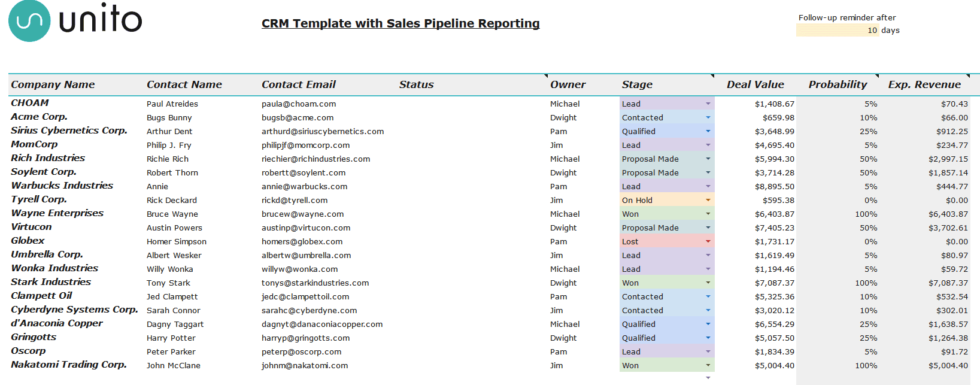The width and height of the screenshot is (980, 385).
Task: Select the Soylent Corp. company cell
Action: (x=44, y=172)
